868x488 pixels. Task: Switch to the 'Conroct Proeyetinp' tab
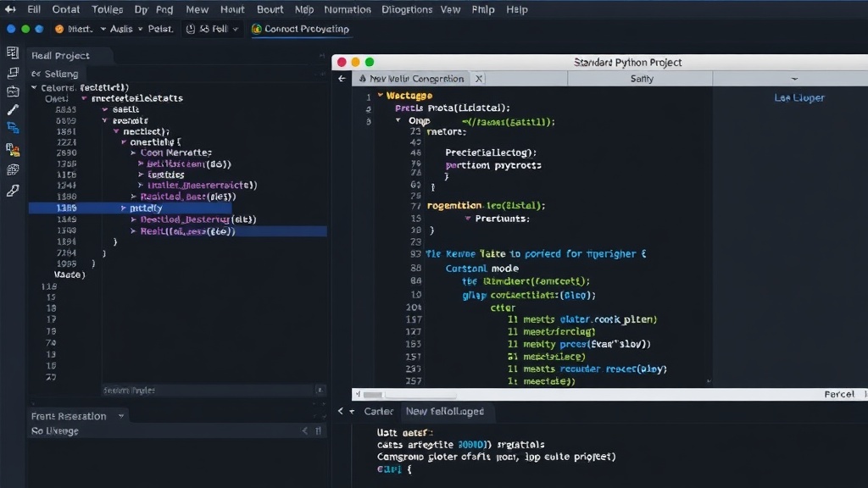coord(301,29)
